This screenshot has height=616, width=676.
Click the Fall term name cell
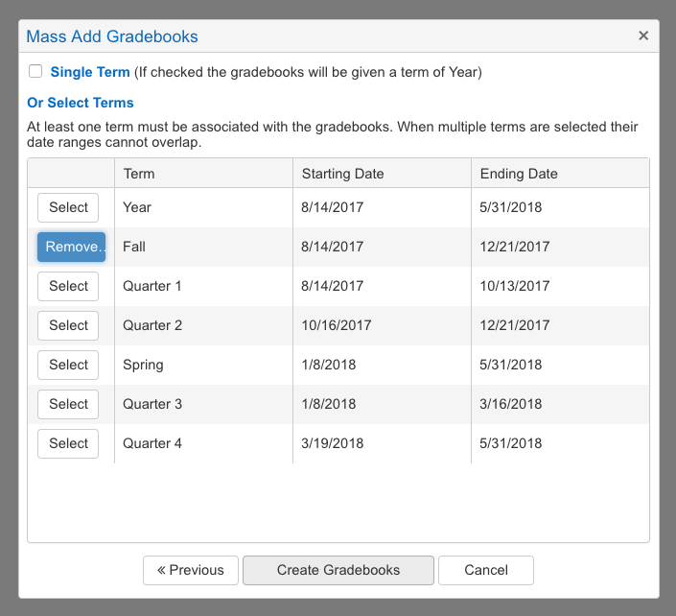click(x=134, y=247)
